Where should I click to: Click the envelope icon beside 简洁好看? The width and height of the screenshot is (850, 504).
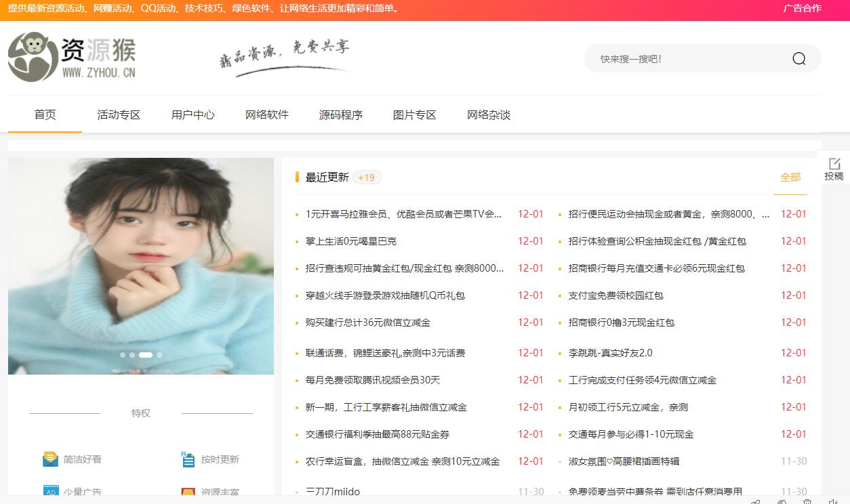[50, 459]
